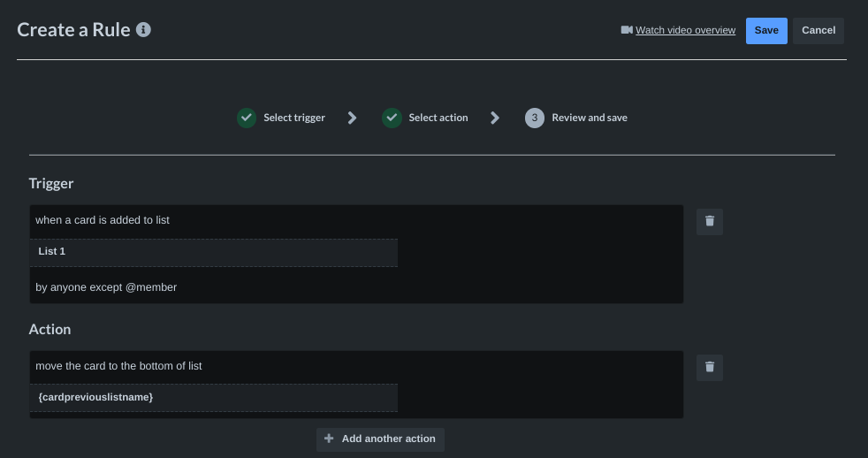Delete the action with trash icon
Screen dimensions: 868x458
coord(709,367)
